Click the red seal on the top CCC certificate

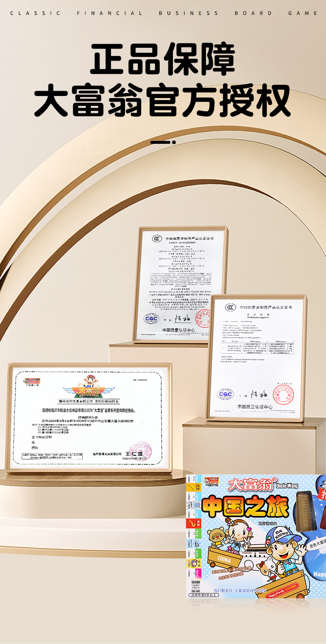pos(202,318)
